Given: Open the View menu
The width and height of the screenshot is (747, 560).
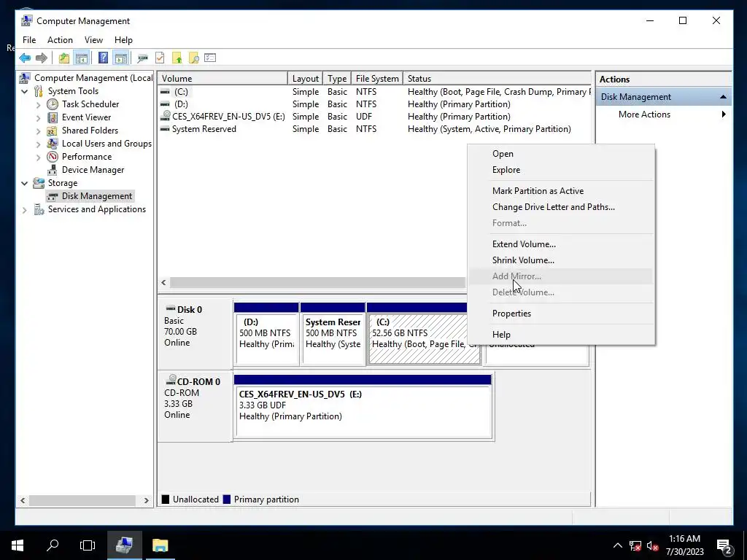Looking at the screenshot, I should pos(93,40).
